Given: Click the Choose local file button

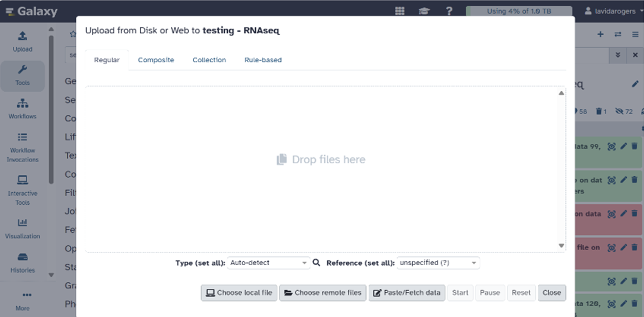Looking at the screenshot, I should tap(239, 293).
